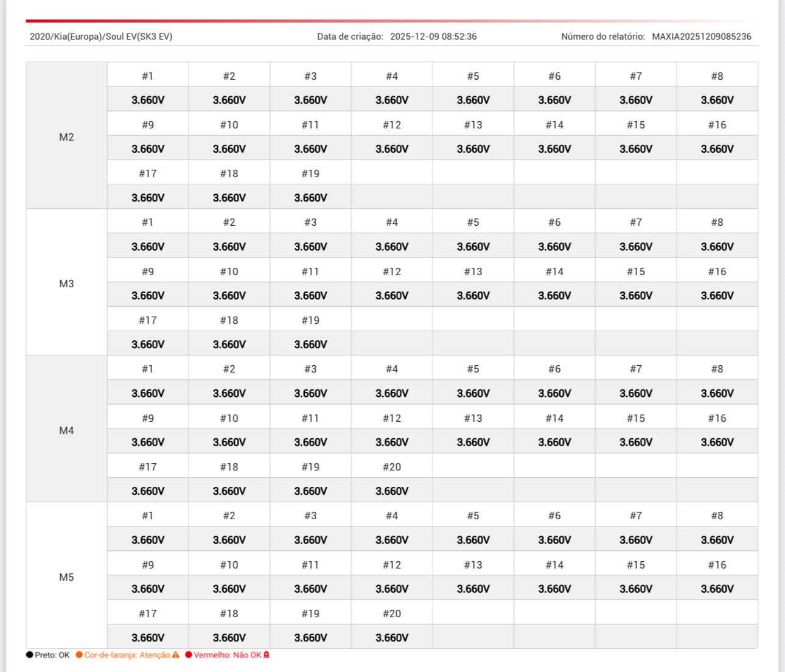Click the orange dot beside 'Cor-de-laranja'
The image size is (785, 672).
[79, 655]
